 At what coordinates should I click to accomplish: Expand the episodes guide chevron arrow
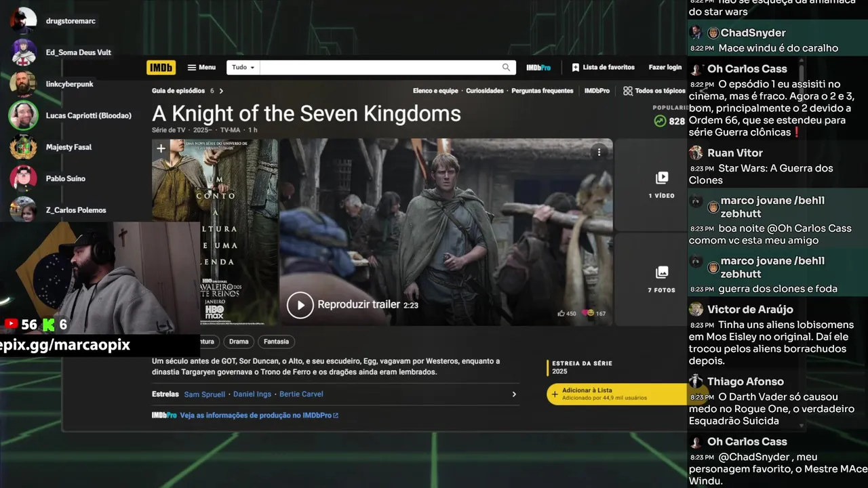(x=221, y=91)
